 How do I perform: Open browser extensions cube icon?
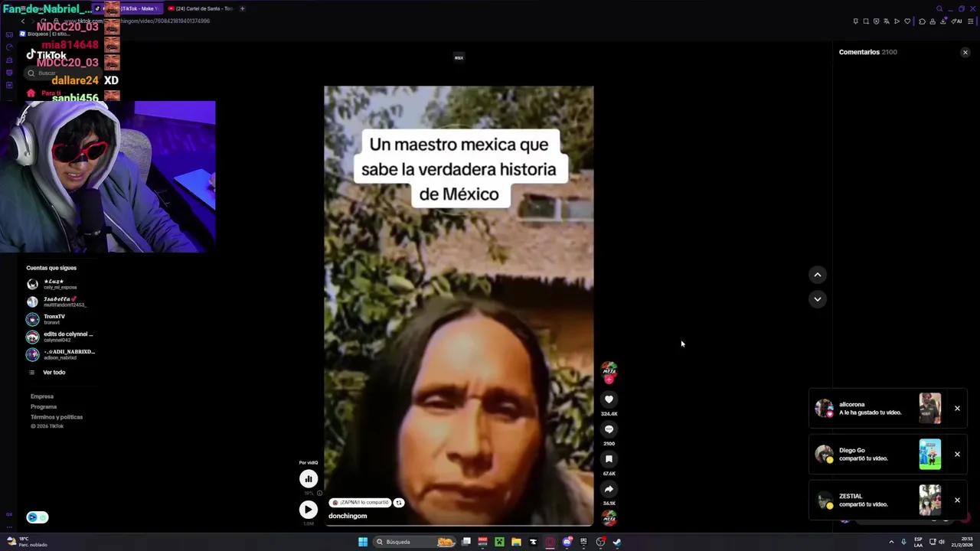pos(922,21)
